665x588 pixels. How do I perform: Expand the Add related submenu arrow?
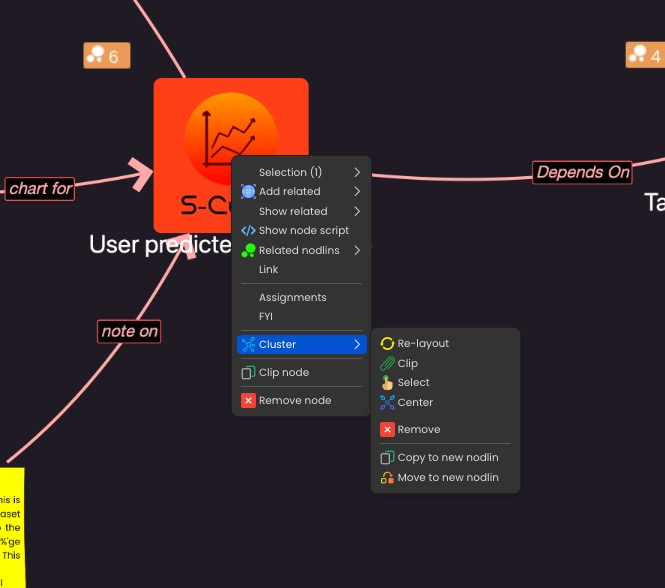click(x=357, y=192)
